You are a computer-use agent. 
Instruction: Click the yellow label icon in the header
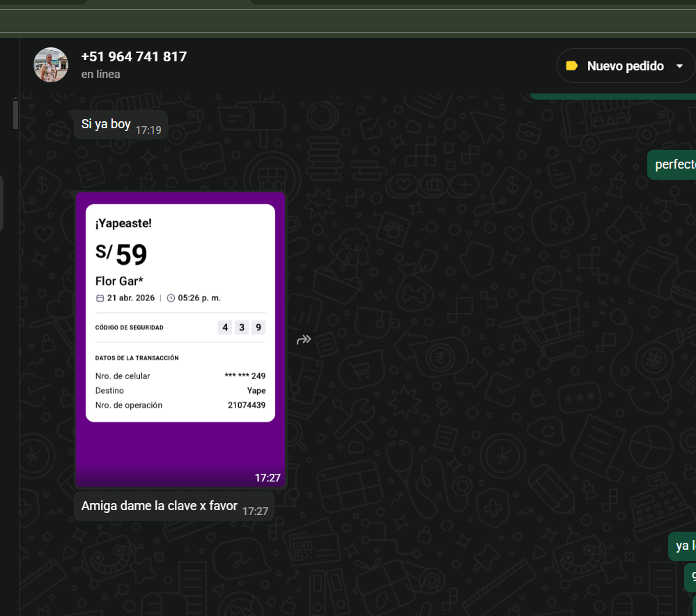(572, 66)
